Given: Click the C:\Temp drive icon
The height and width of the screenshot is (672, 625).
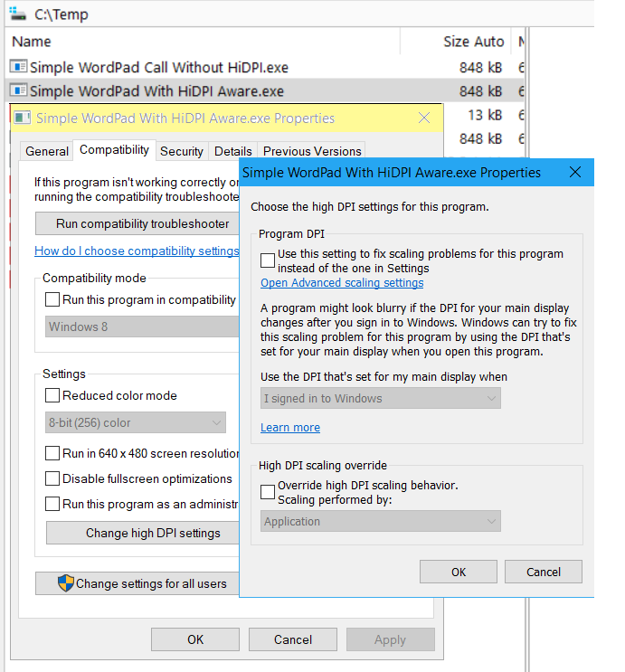Looking at the screenshot, I should [x=17, y=14].
